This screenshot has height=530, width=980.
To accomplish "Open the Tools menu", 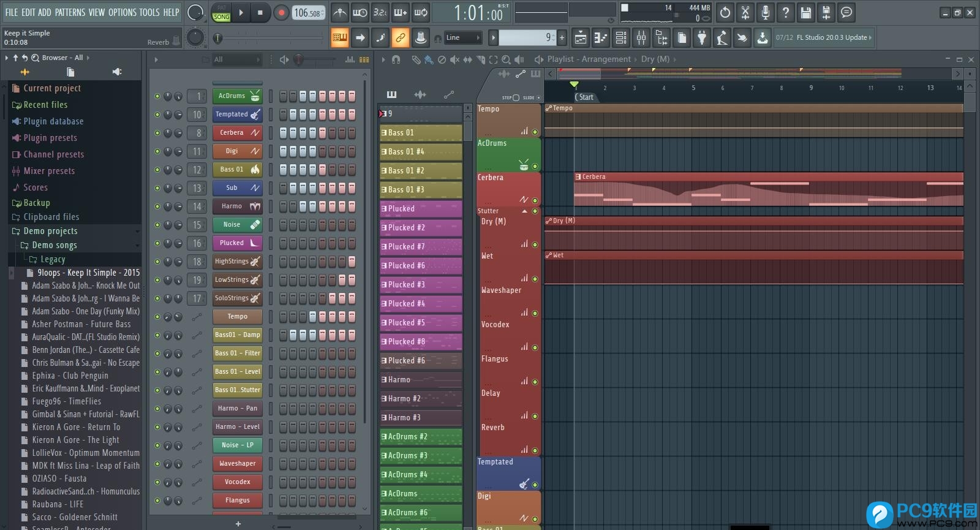I will click(x=149, y=12).
